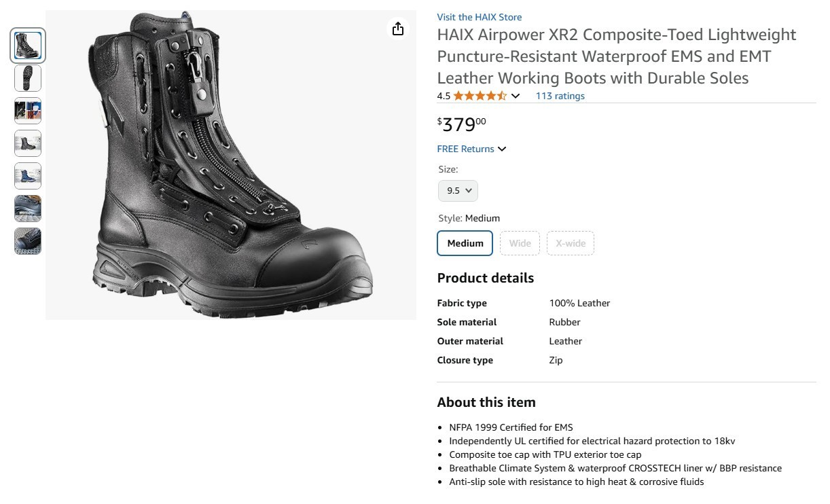The width and height of the screenshot is (830, 504).
Task: Open the 113 ratings link
Action: [x=560, y=96]
